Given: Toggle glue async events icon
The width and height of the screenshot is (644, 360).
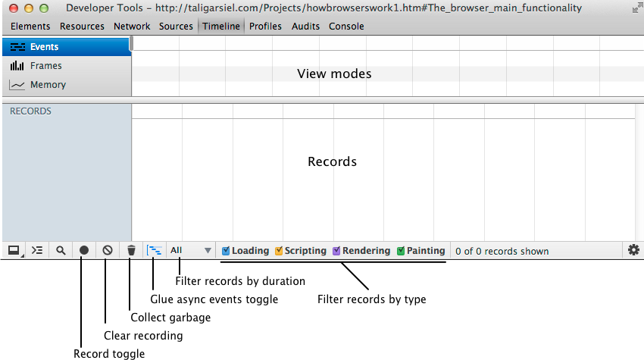Looking at the screenshot, I should coord(155,250).
